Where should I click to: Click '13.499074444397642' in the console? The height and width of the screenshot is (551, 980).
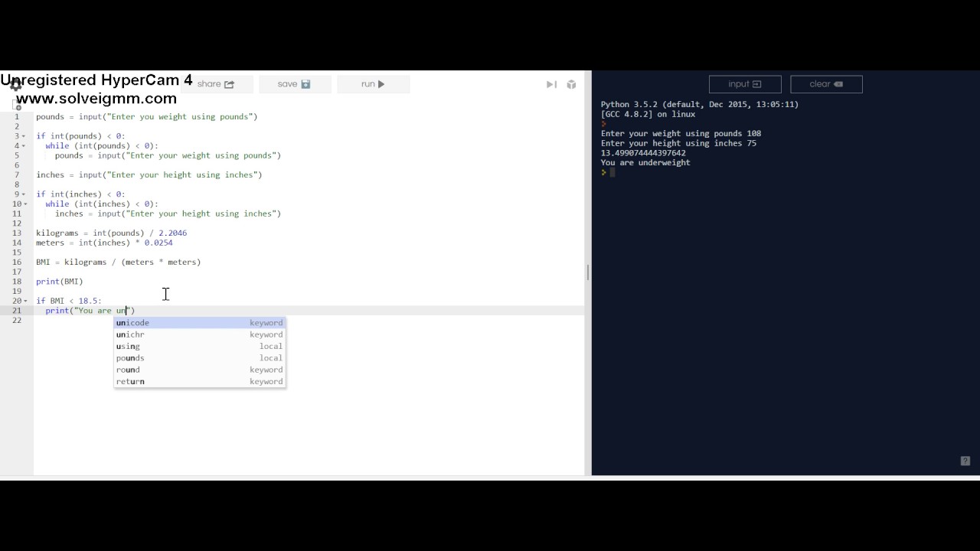[x=643, y=153]
